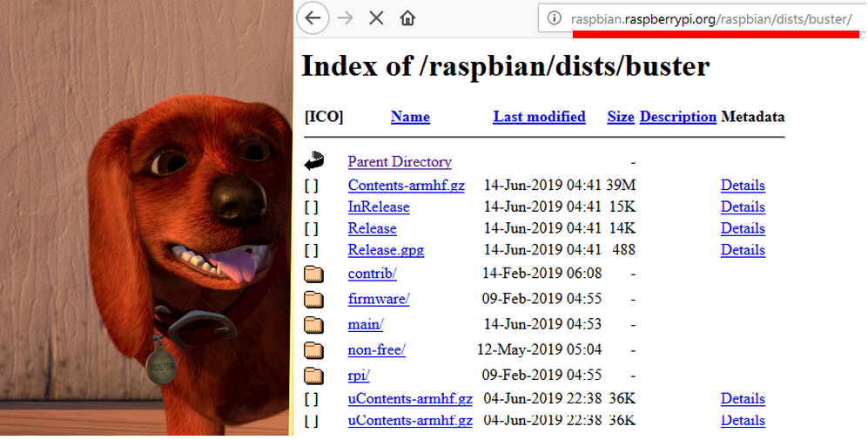The height and width of the screenshot is (440, 868).
Task: Click the non-free folder icon
Action: [x=314, y=350]
